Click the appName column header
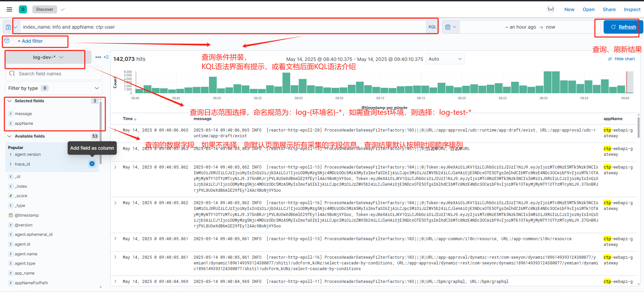The width and height of the screenshot is (644, 292). tap(613, 119)
